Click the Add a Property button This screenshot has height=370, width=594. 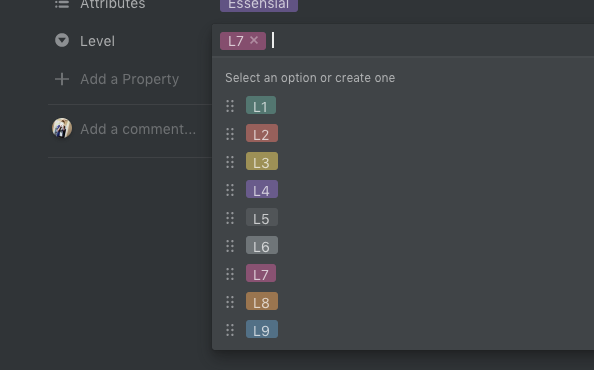pos(117,79)
